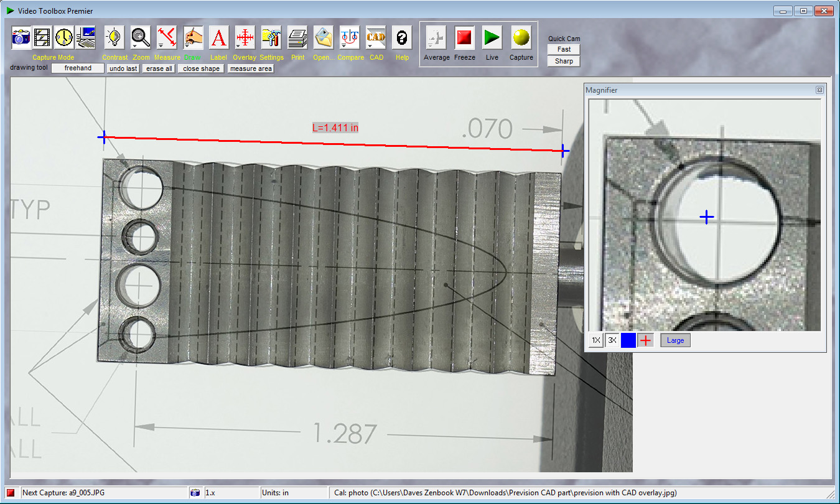Screen dimensions: 840x504
Task: Click the measure area button
Action: (251, 68)
